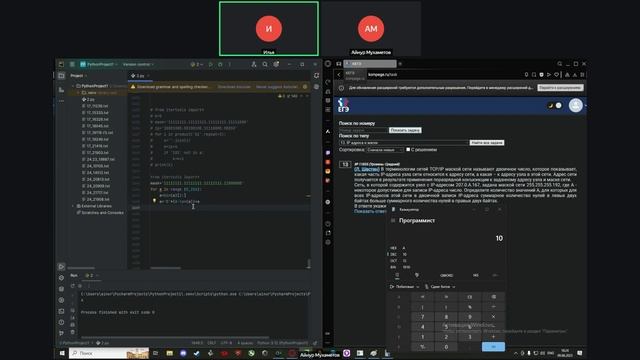This screenshot has height=360, width=640.
Task: Click the Rerun icon in Run panel
Action: pos(73,286)
